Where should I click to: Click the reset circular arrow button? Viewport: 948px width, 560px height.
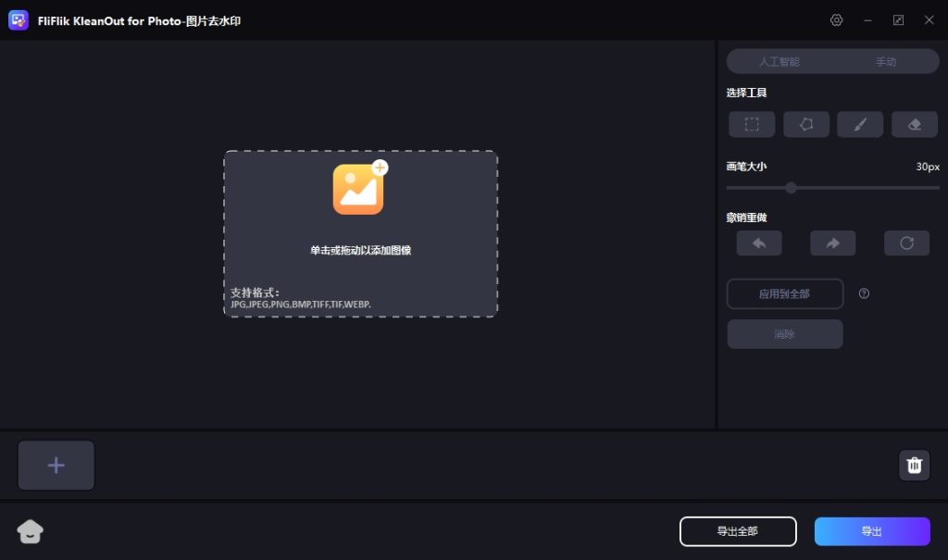coord(906,243)
